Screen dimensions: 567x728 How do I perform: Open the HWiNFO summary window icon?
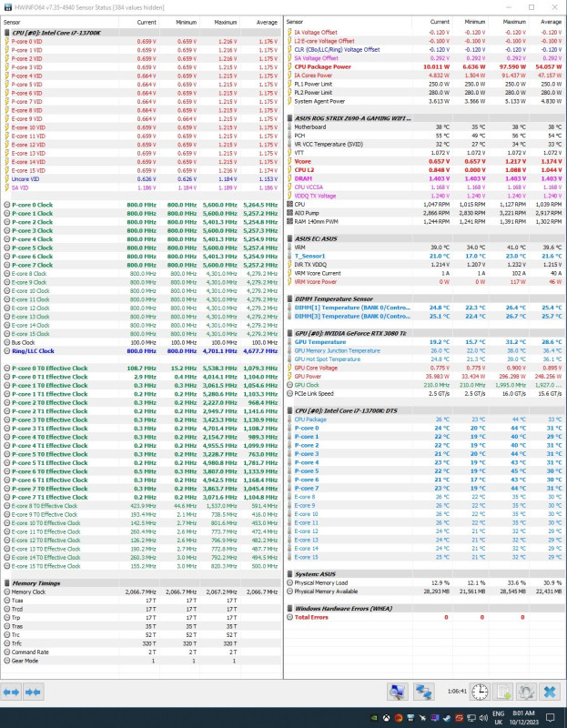point(398,692)
